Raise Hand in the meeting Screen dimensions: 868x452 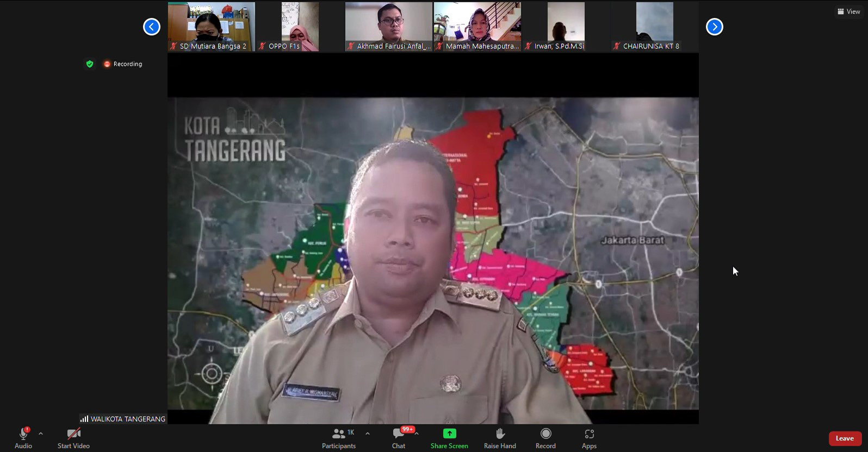(x=500, y=438)
